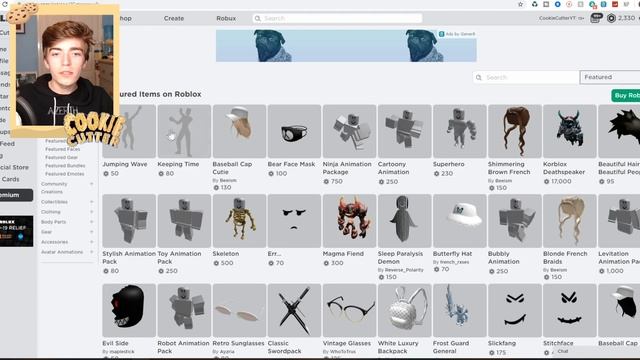Open the Robux tab in top navigation
Viewport: 640px width, 360px height.
point(226,18)
